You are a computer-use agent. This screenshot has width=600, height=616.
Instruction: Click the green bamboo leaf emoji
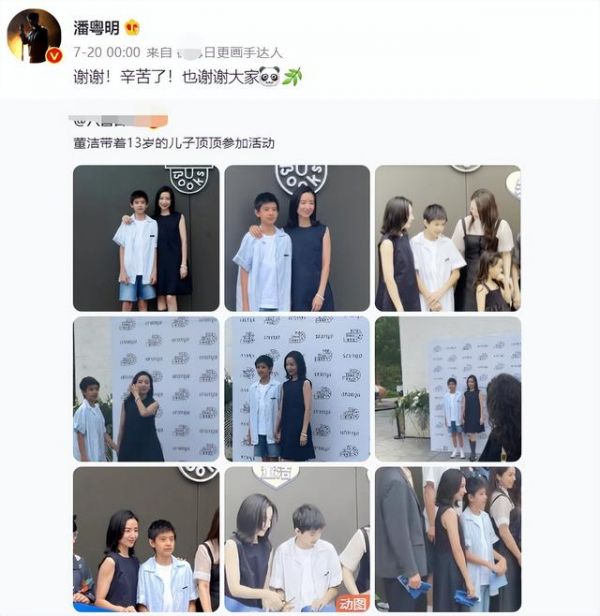292,76
